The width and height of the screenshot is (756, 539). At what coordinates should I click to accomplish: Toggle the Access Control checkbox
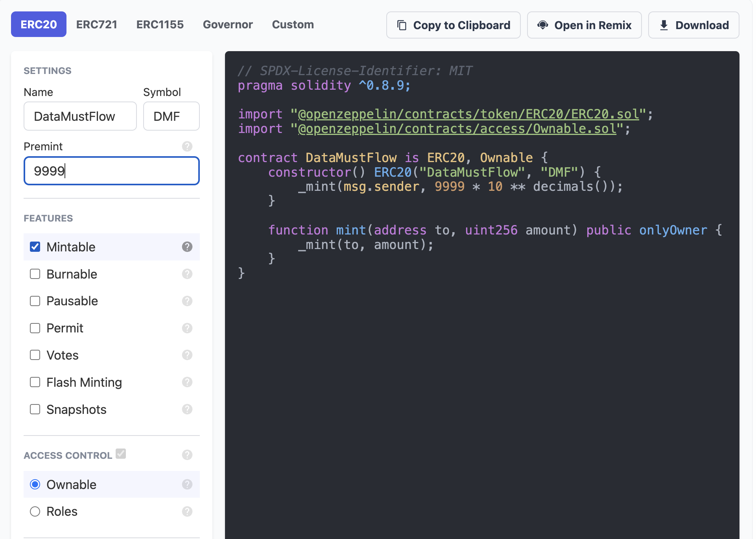point(121,454)
